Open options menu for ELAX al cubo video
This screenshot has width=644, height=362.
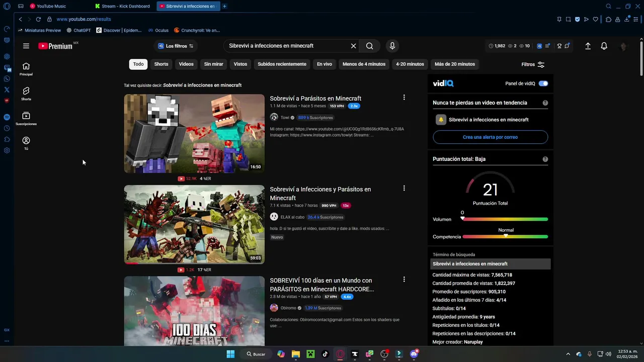(404, 188)
